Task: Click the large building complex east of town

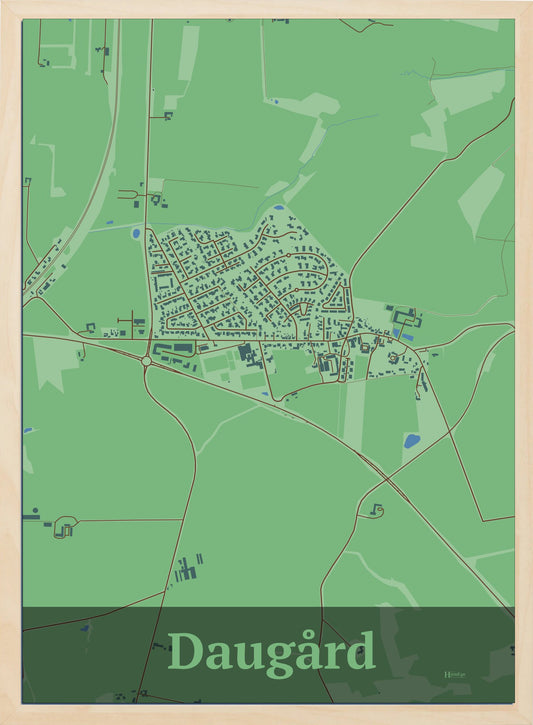Action: pos(406,317)
